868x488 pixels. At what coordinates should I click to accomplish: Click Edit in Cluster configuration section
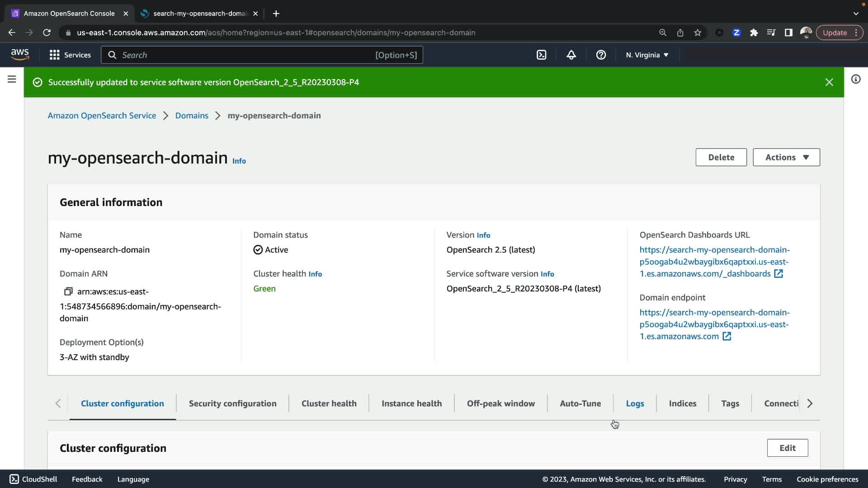coord(787,448)
